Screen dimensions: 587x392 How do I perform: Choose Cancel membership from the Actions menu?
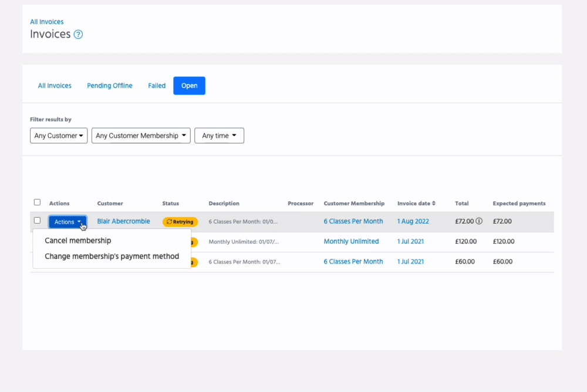point(78,241)
